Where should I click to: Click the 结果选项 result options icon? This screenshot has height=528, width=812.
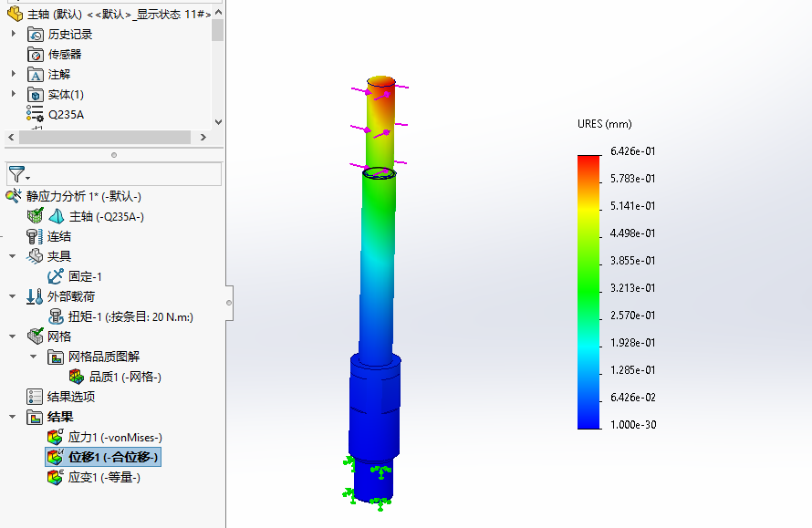coord(35,397)
